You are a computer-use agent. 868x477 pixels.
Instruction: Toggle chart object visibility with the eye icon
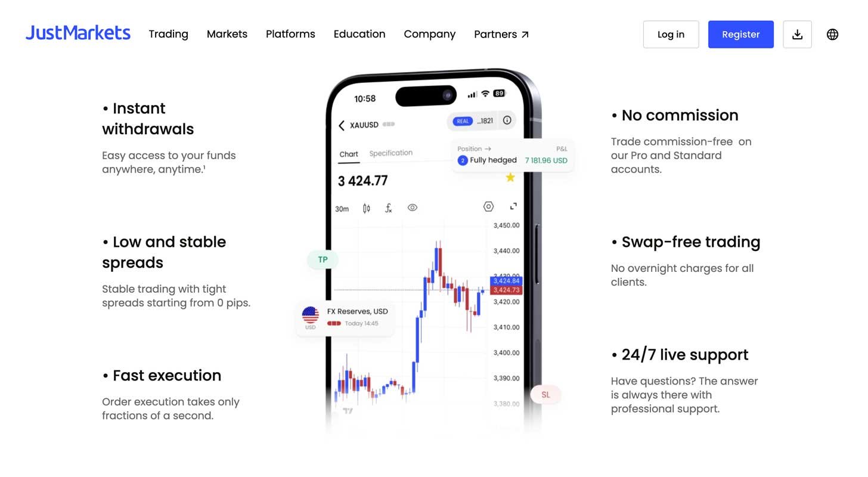pos(413,208)
